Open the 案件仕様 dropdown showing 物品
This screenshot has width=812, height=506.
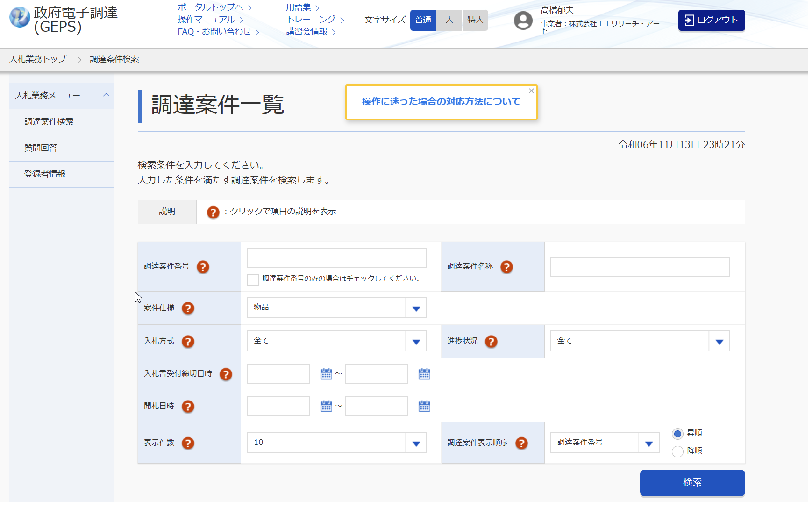[x=336, y=308]
